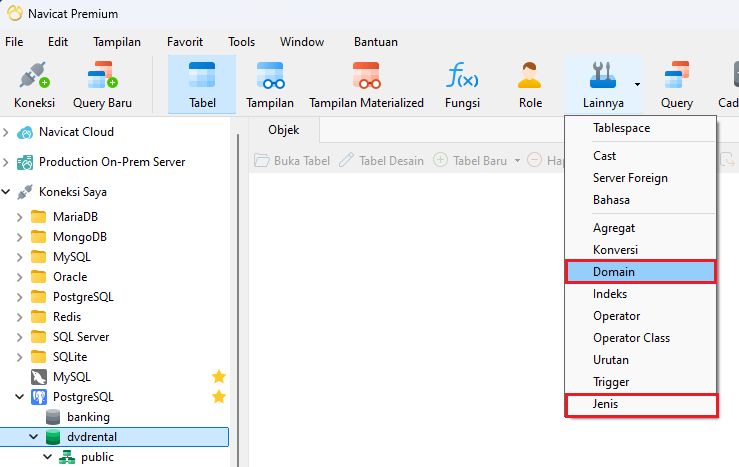Open the File menu

pos(14,42)
